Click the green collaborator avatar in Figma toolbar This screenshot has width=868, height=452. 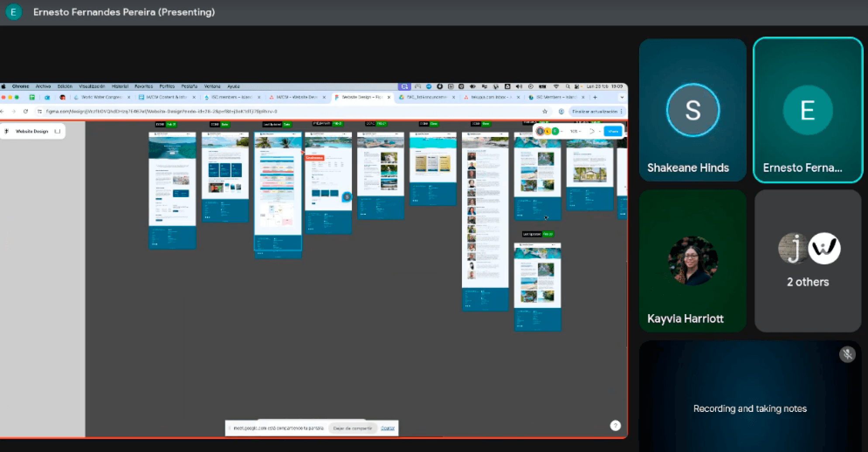(555, 131)
